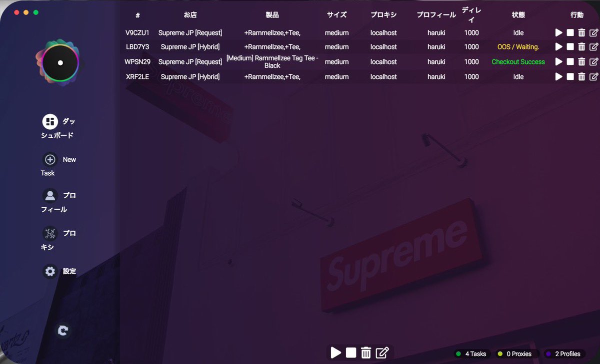Click the プロキシ column header

tap(383, 15)
